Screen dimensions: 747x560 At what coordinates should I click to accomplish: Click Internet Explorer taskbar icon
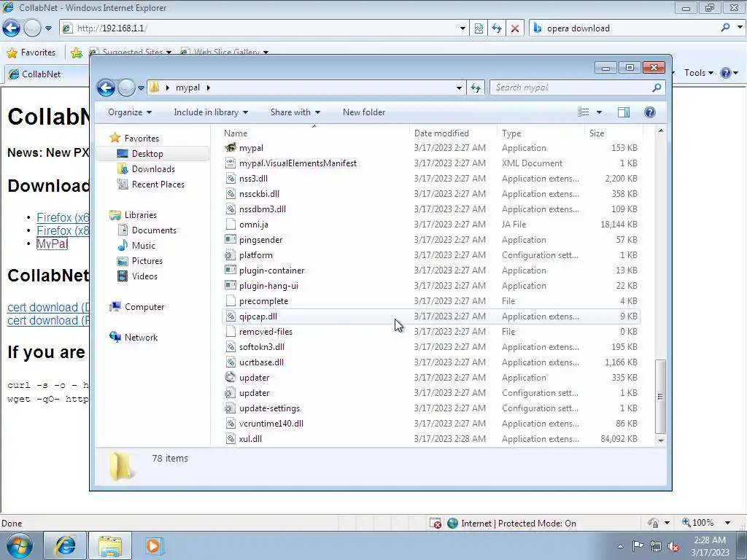(x=65, y=545)
